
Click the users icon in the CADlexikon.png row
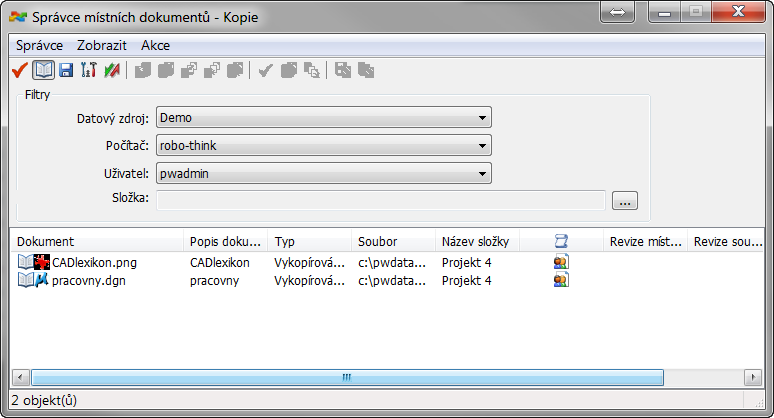coord(561,263)
